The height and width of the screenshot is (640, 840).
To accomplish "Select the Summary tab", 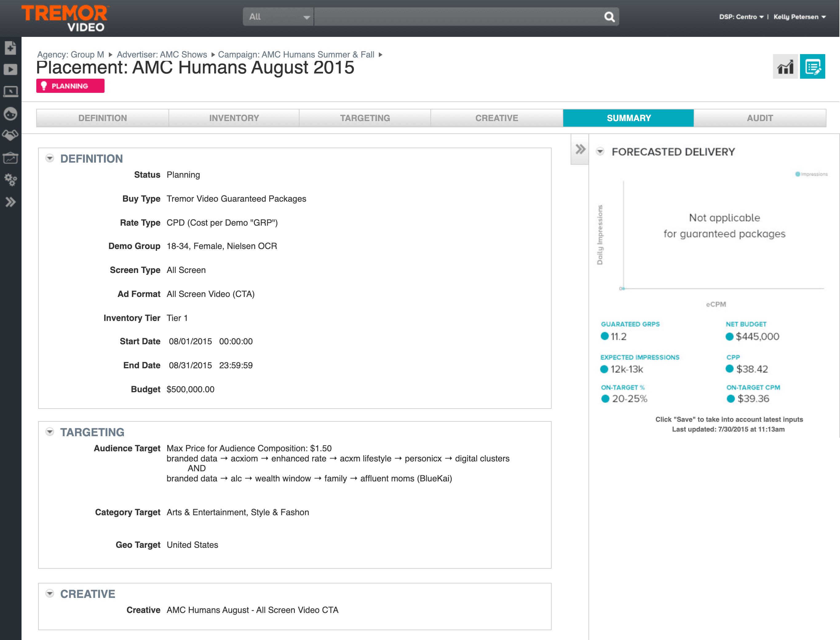I will click(628, 118).
